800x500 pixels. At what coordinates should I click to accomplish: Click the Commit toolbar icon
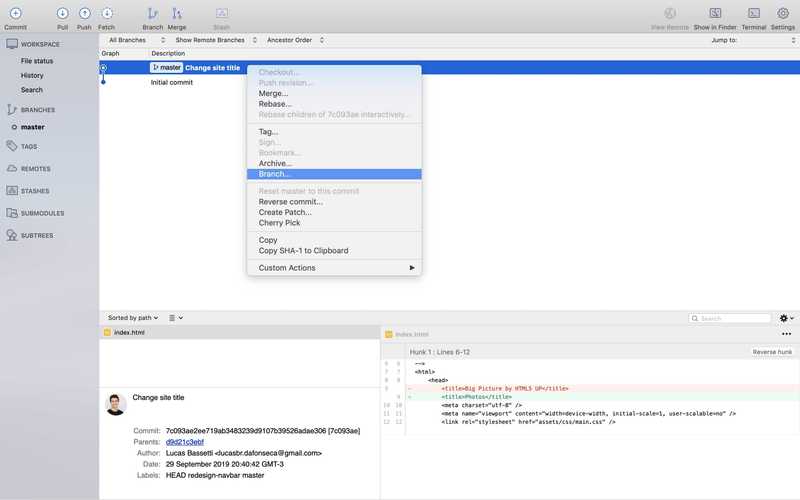[15, 13]
